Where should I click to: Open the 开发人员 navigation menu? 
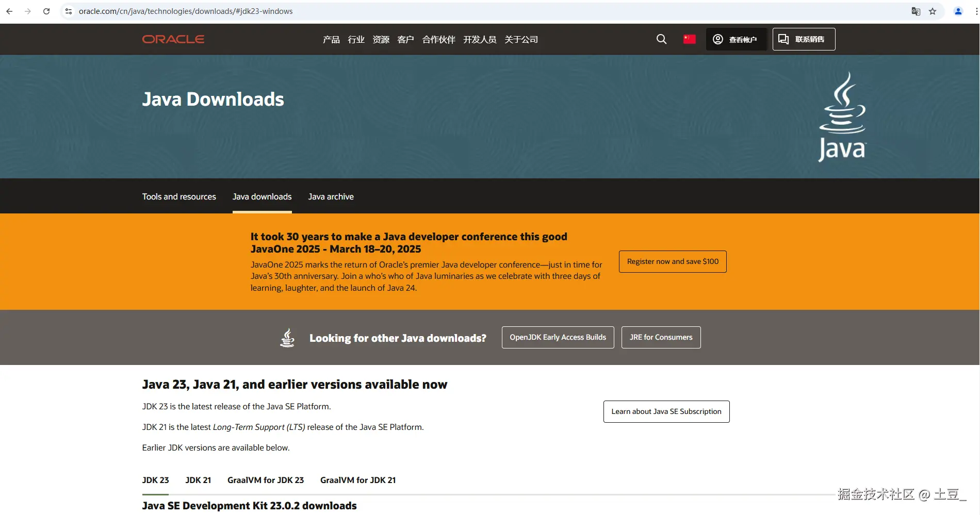480,40
